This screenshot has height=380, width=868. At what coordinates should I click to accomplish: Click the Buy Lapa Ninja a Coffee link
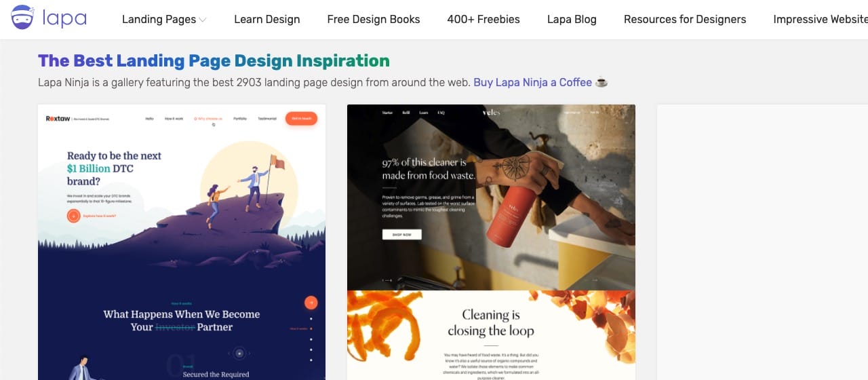coord(532,82)
